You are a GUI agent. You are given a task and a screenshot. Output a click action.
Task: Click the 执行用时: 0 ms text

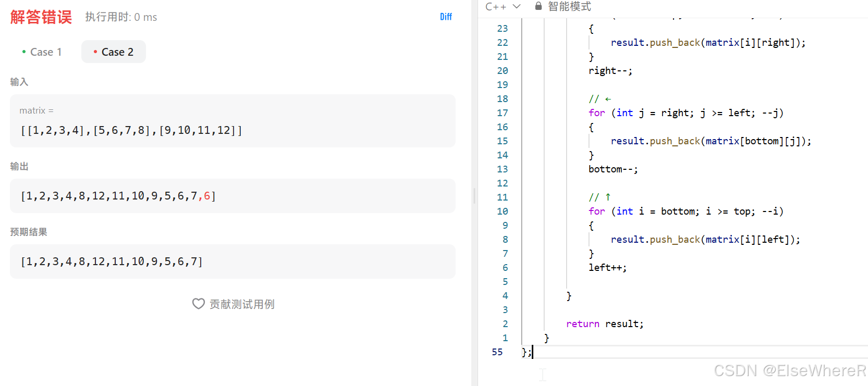coord(121,17)
